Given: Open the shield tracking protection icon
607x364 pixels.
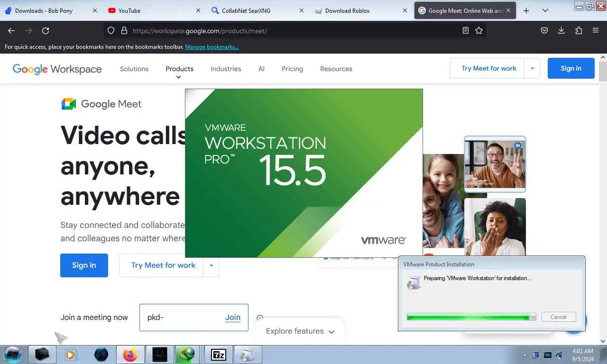Looking at the screenshot, I should (111, 30).
